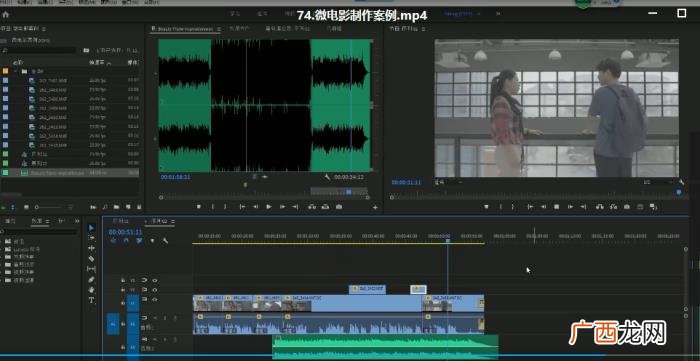Click Effects panel search field
The image size is (700, 361).
39,232
